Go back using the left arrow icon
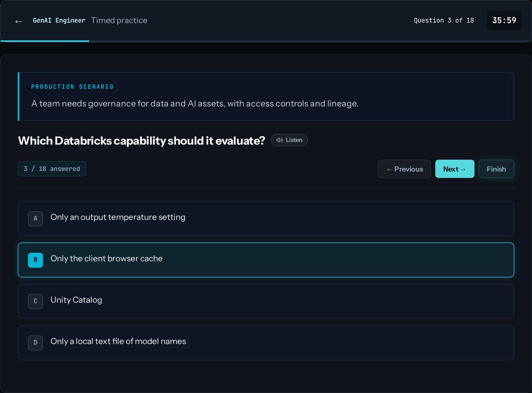Screen dimensions: 532x393 [19, 21]
